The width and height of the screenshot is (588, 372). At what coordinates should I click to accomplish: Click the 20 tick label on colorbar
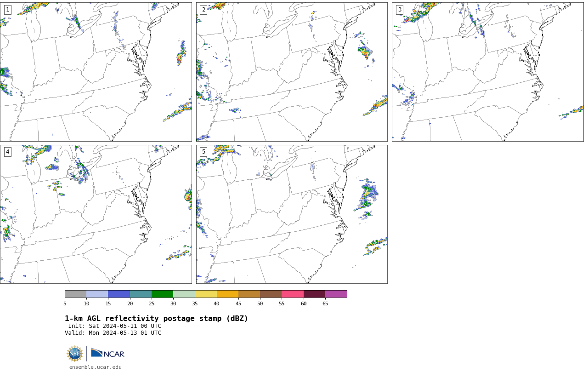coord(130,303)
